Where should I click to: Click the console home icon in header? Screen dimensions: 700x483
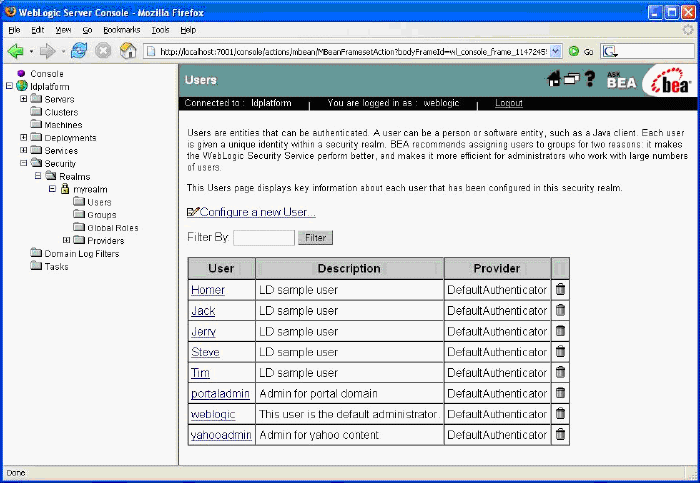554,79
